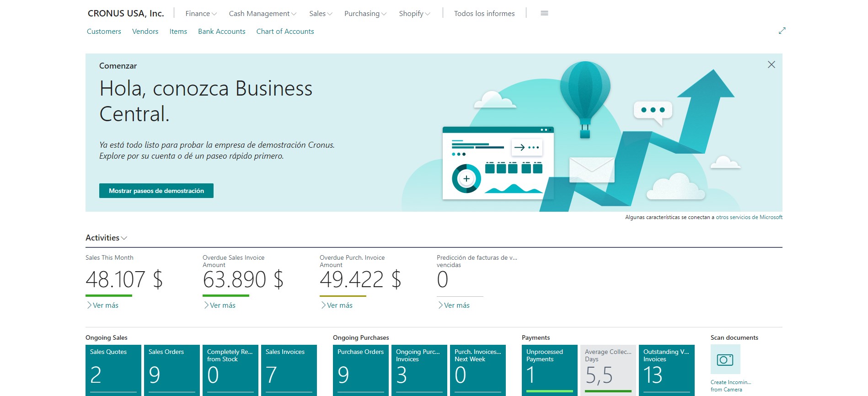
Task: Expand the Cash Management menu
Action: [263, 14]
